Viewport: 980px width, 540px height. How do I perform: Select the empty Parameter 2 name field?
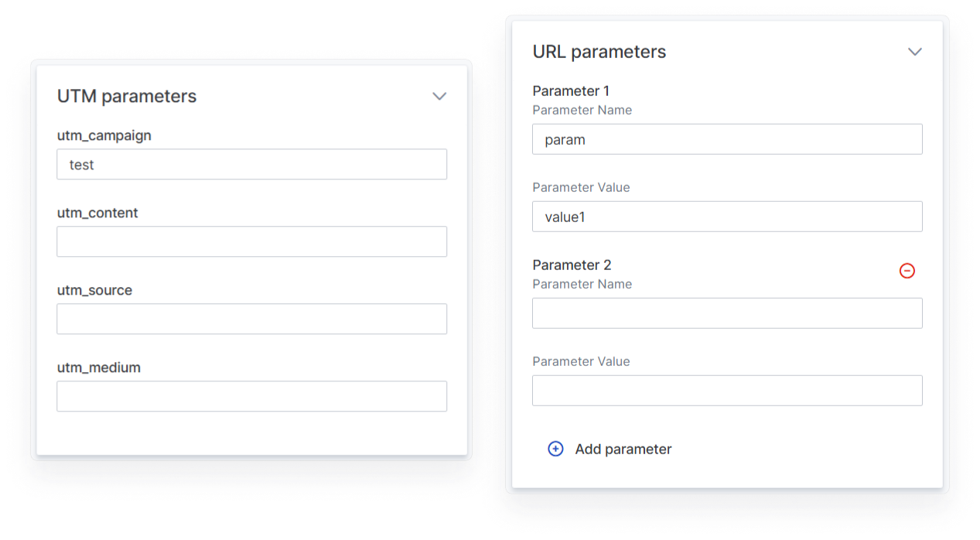(727, 313)
